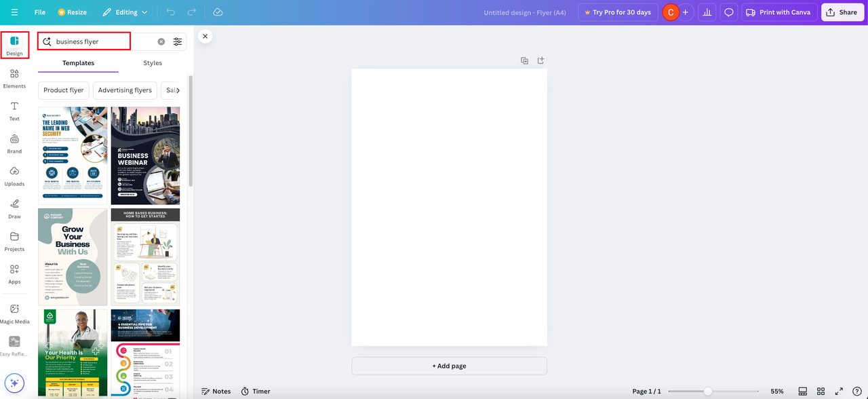
Task: Select the Web Security flyer template
Action: [73, 155]
